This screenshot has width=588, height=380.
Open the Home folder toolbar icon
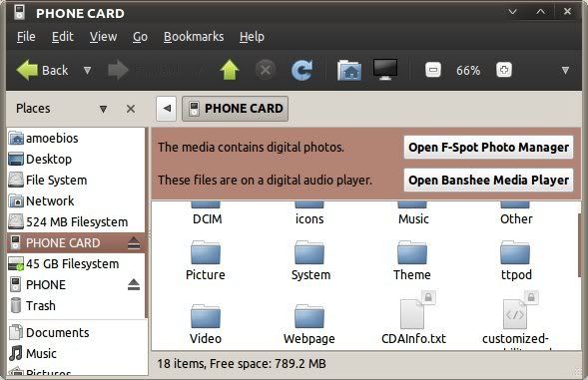[x=349, y=70]
